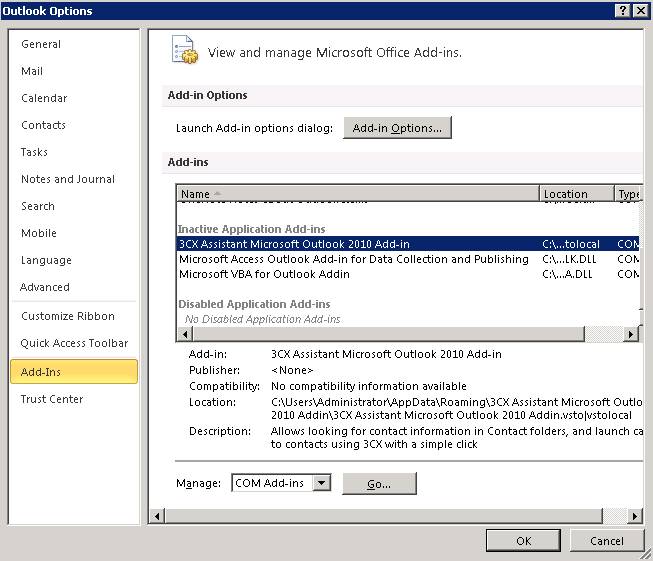Open Trust Center settings

[52, 399]
